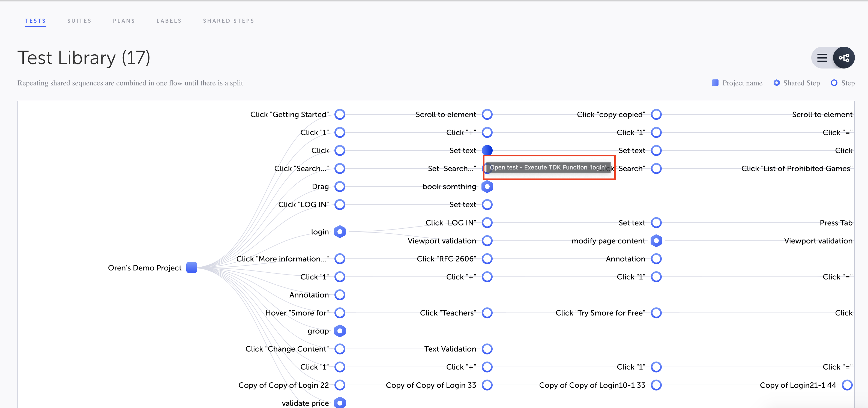868x408 pixels.
Task: Click the filled Set text step node
Action: (487, 150)
